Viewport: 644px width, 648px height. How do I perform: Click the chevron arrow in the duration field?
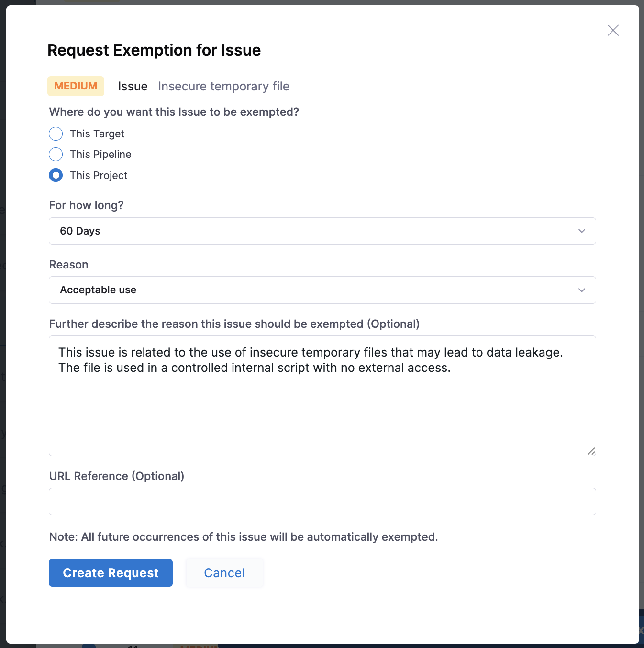click(582, 231)
